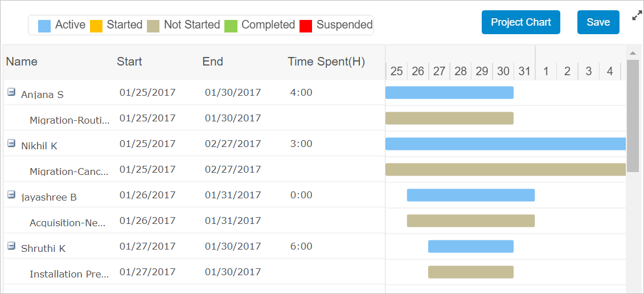
Task: Click the fullscreen expand arrows icon
Action: 637,17
